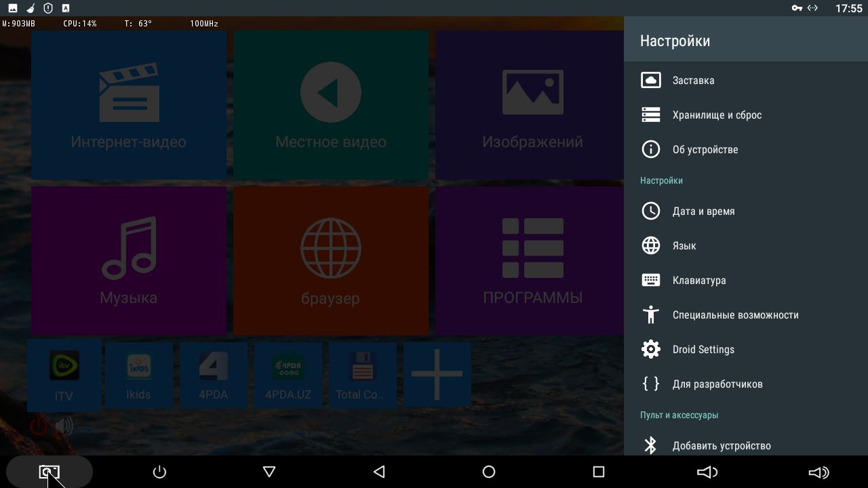868x488 pixels.
Task: Launch the браузер tile
Action: (x=331, y=261)
